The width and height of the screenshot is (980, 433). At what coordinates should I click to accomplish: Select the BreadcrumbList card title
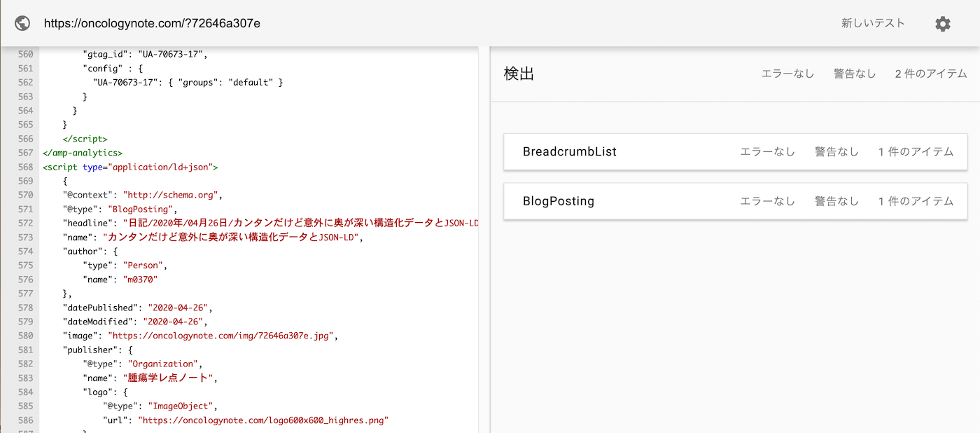570,151
